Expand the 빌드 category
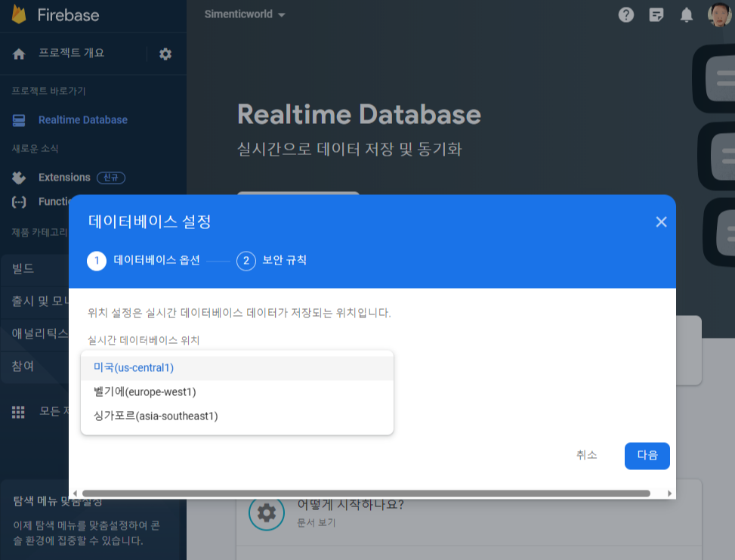 pos(36,269)
